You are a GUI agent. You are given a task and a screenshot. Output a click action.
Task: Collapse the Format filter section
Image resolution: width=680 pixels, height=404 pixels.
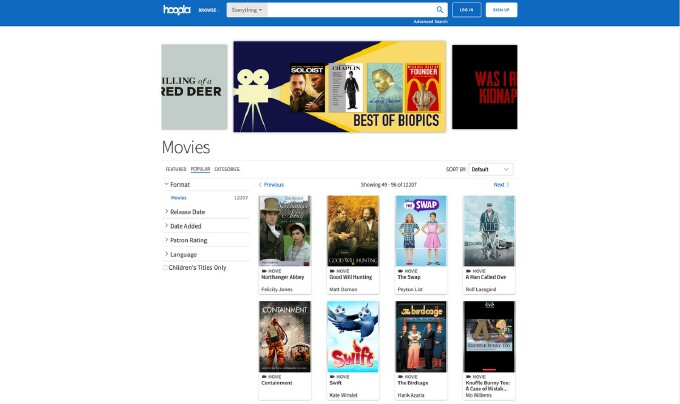180,185
